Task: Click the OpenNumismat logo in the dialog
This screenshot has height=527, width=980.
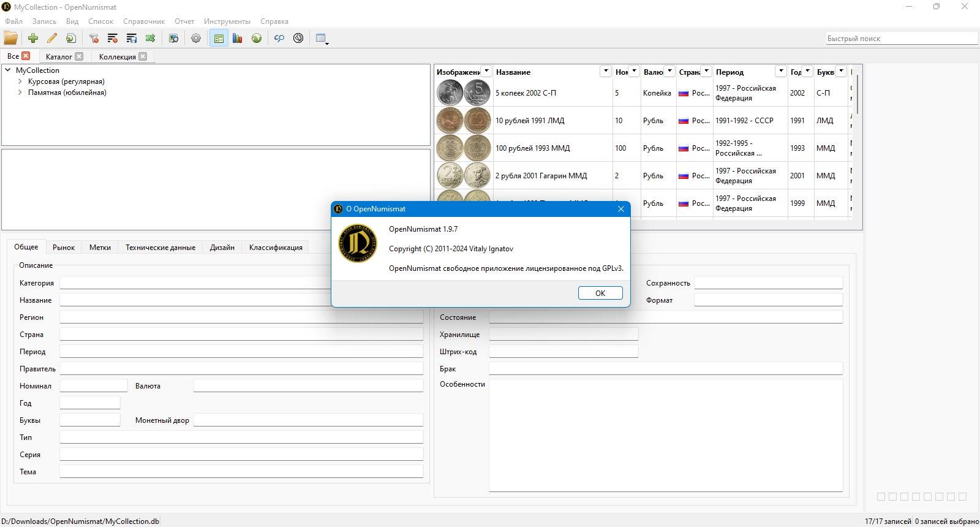Action: 358,243
